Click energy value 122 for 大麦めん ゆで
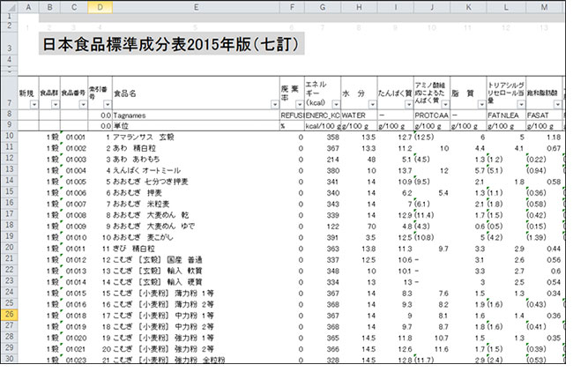588x372 pixels. pos(323,227)
